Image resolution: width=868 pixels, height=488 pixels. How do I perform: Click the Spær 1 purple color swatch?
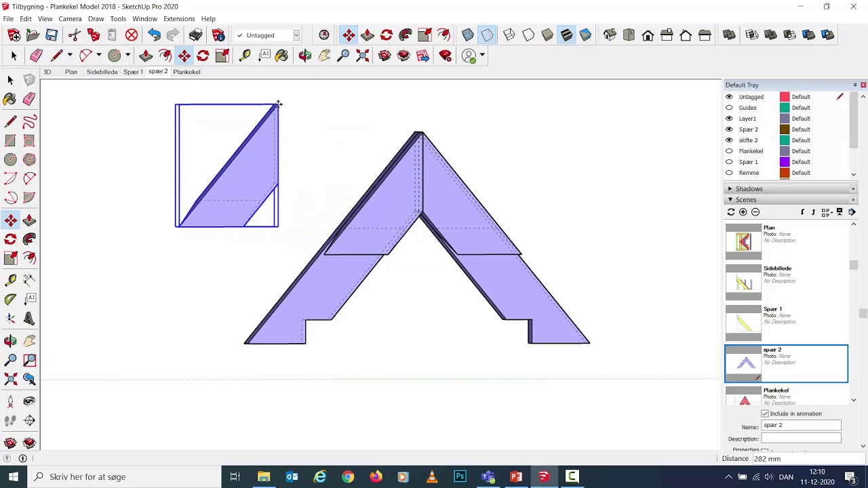coord(785,162)
